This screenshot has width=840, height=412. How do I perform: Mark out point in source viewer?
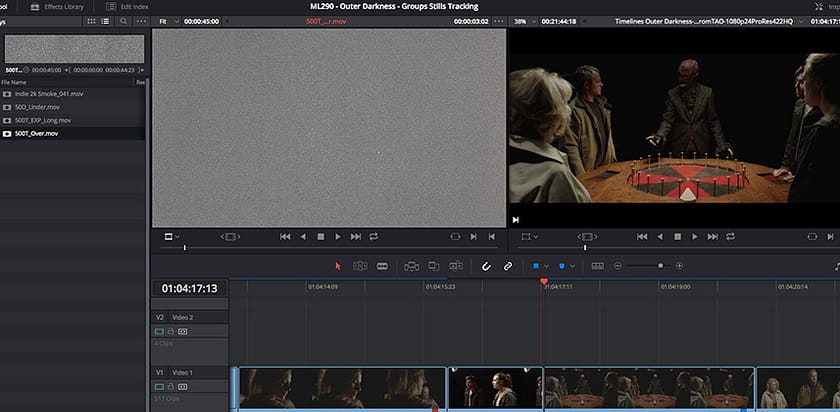coord(491,236)
